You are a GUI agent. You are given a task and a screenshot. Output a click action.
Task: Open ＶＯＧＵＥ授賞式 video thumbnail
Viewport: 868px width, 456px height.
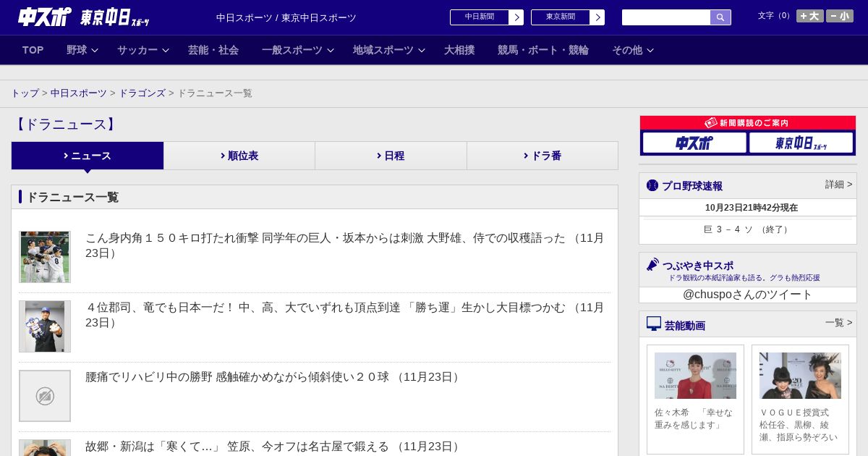point(800,376)
